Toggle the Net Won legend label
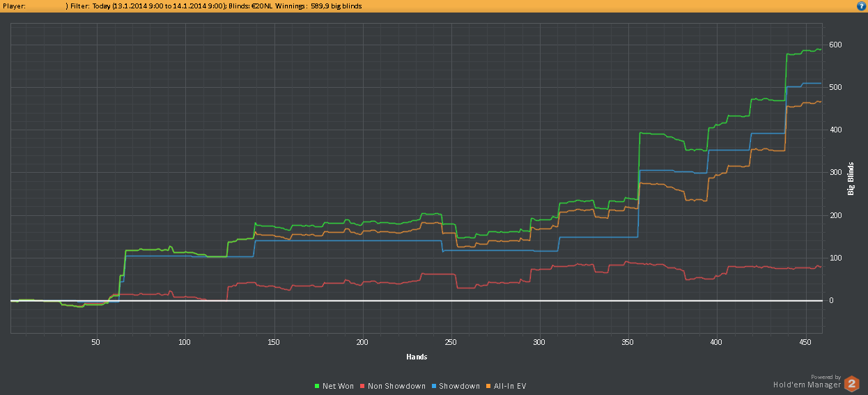This screenshot has width=868, height=395. click(x=338, y=386)
